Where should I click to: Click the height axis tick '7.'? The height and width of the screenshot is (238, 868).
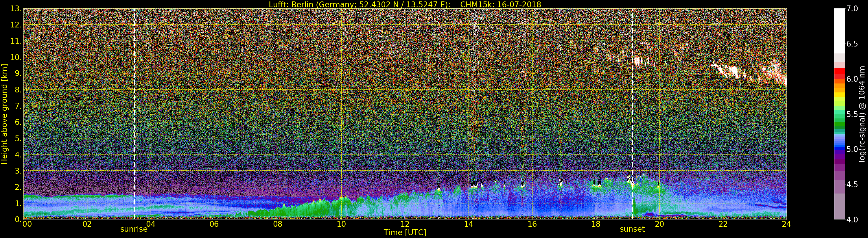point(18,106)
